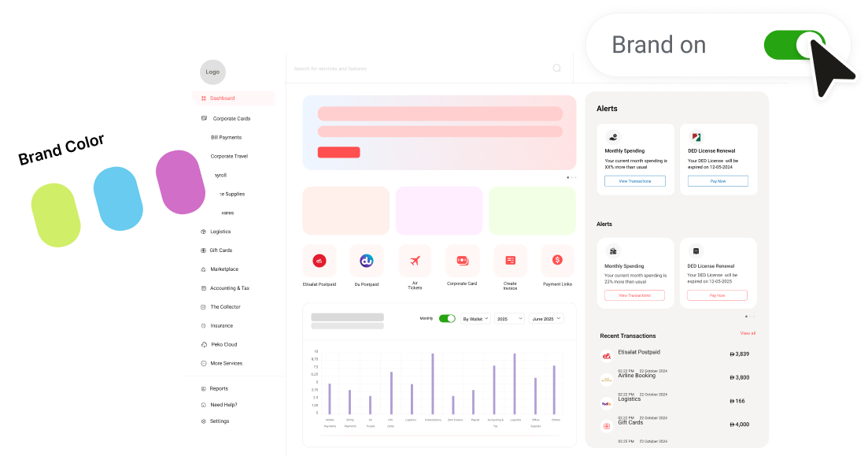This screenshot has height=456, width=868.
Task: Turn off the Brand on toggle
Action: [794, 45]
